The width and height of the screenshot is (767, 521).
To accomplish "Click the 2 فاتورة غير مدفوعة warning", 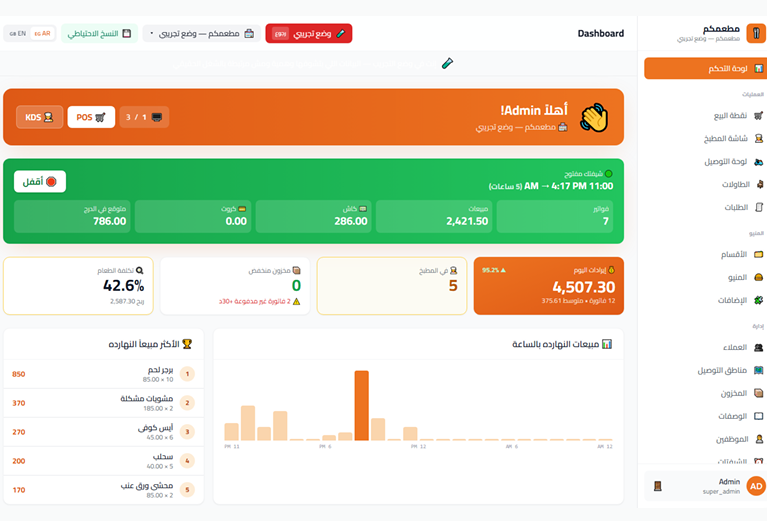I will [x=259, y=301].
